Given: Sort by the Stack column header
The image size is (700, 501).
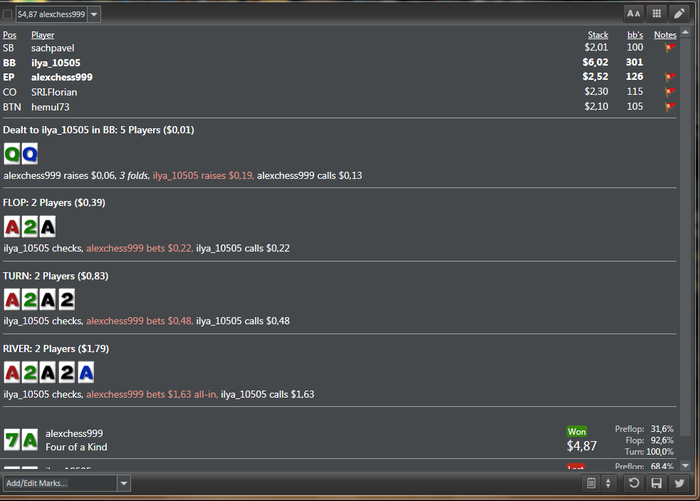Looking at the screenshot, I should 598,35.
